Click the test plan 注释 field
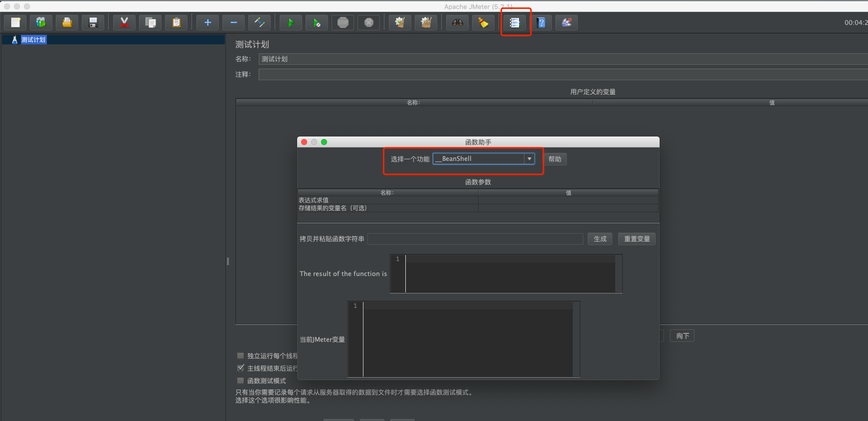Viewport: 868px width, 421px height. [x=563, y=74]
